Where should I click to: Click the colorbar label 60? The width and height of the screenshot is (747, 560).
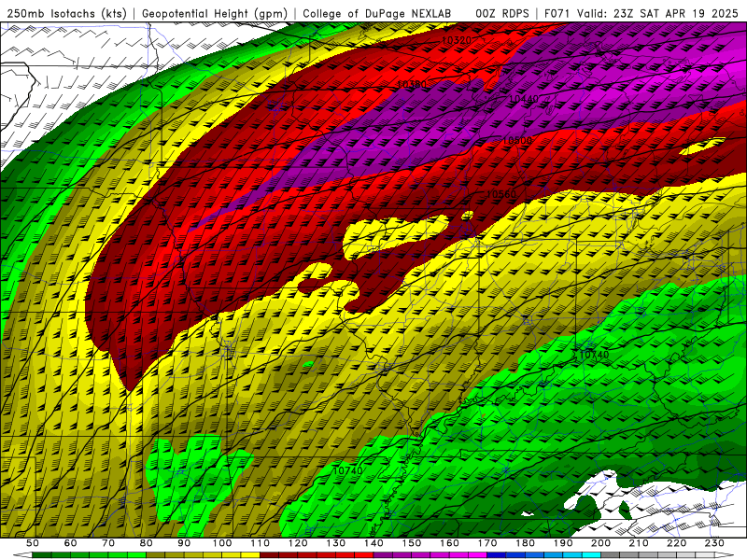[70, 543]
